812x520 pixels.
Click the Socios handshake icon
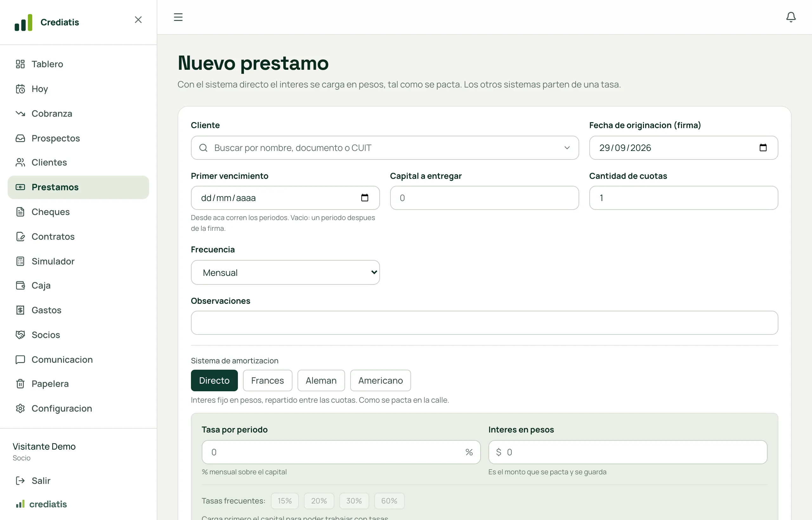20,335
